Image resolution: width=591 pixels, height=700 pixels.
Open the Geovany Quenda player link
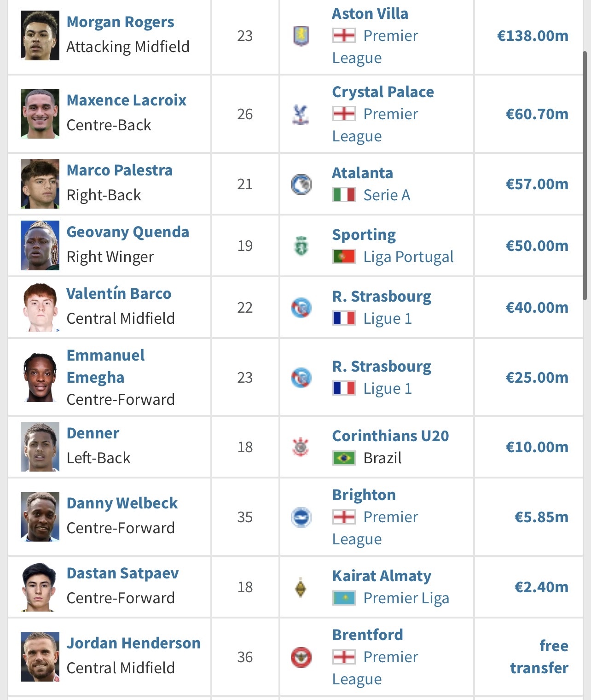pos(127,232)
